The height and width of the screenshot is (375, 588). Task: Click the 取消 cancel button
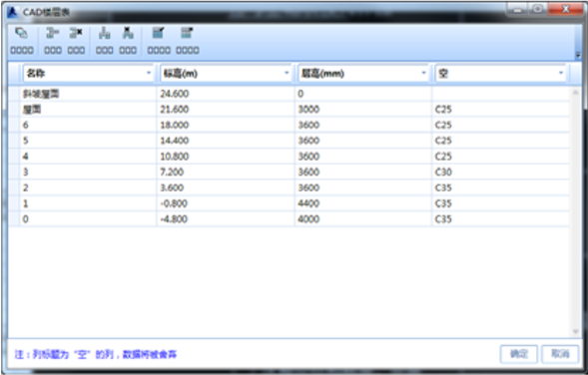coord(560,354)
